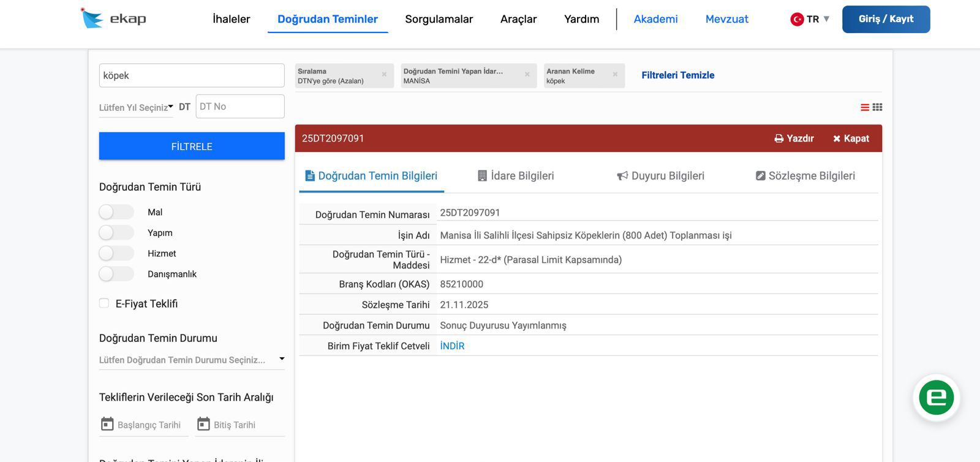
Task: Check the E-Fiyat Teklifi checkbox
Action: (104, 303)
